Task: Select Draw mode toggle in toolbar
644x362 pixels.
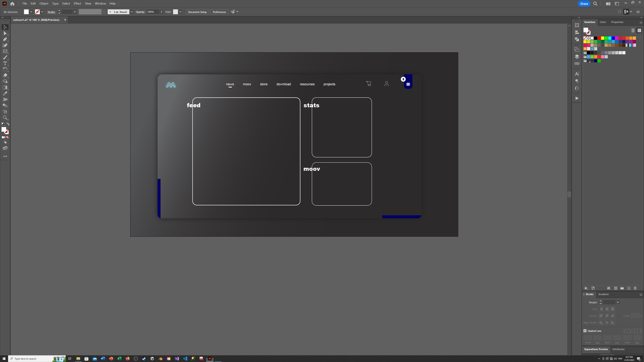Action: pyautogui.click(x=5, y=142)
